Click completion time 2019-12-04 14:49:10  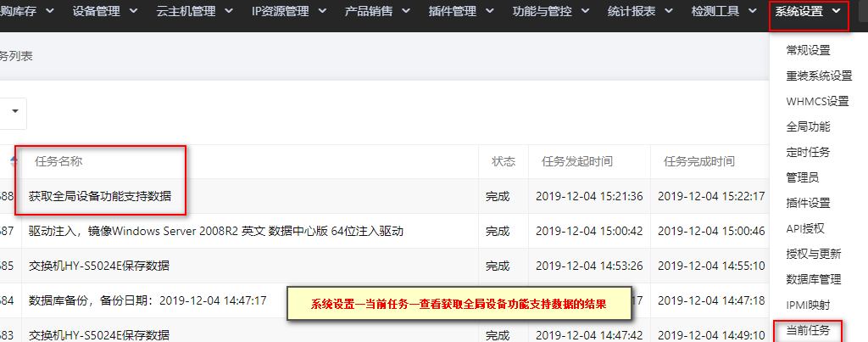pos(711,335)
